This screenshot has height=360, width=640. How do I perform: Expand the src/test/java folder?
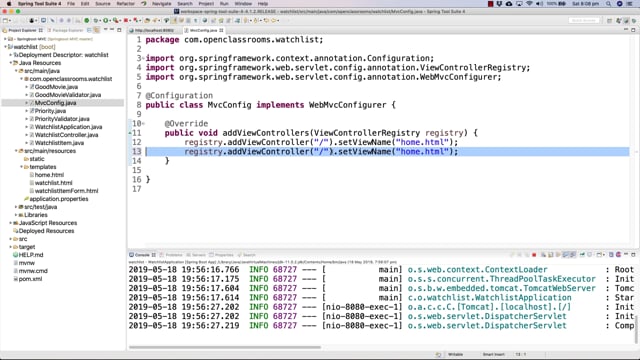pyautogui.click(x=16, y=207)
